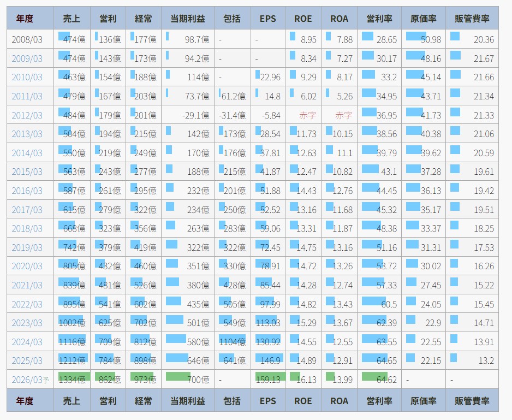Open the 2020/03 fiscal year link

pyautogui.click(x=27, y=266)
